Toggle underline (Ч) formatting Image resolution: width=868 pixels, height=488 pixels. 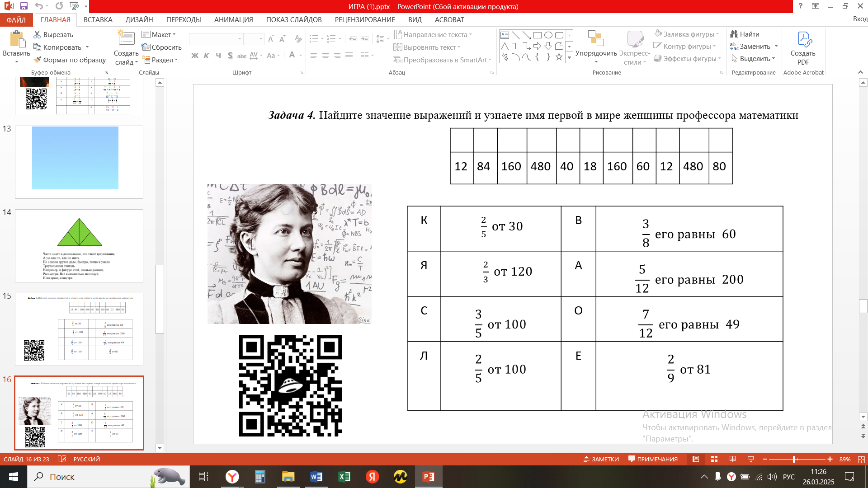click(218, 56)
